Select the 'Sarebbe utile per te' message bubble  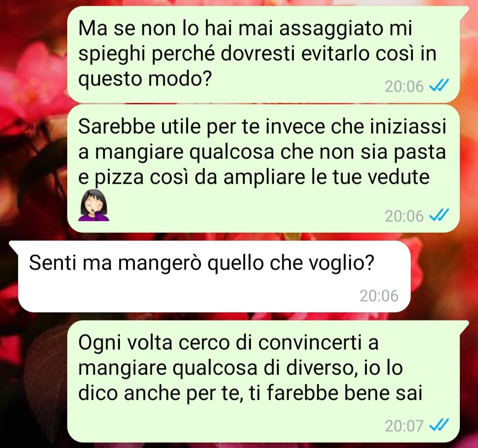point(263,168)
